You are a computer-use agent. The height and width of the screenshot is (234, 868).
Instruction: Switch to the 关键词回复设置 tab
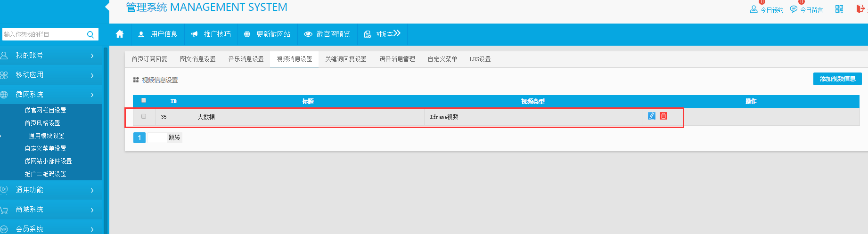coord(346,59)
